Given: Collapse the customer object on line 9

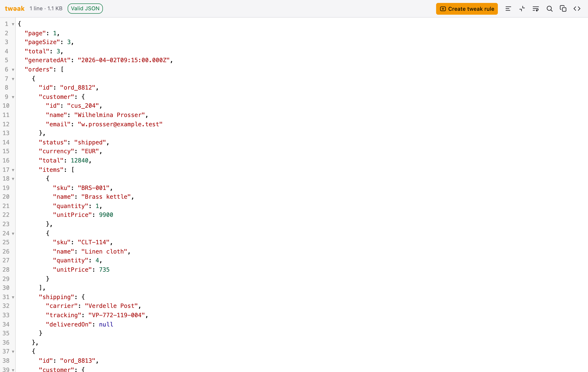Looking at the screenshot, I should [13, 97].
